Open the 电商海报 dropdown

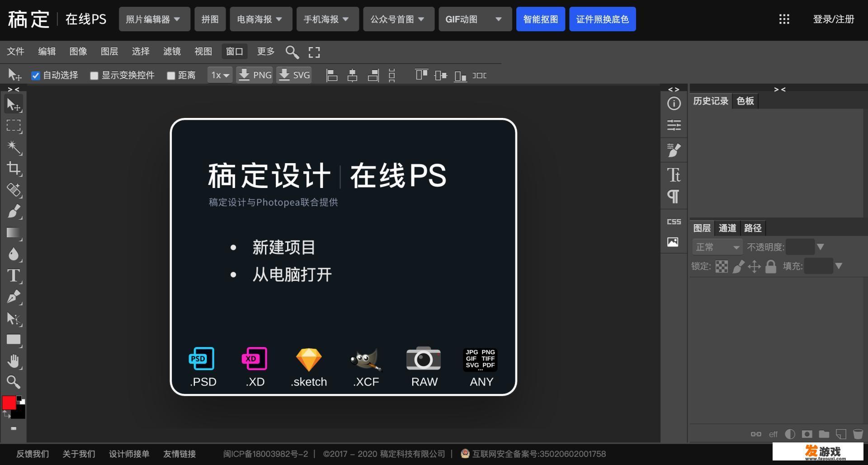[260, 19]
